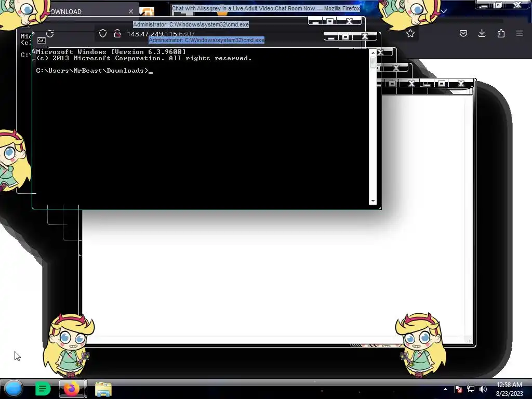
Task: Switch to Firefox from the taskbar
Action: (72, 389)
